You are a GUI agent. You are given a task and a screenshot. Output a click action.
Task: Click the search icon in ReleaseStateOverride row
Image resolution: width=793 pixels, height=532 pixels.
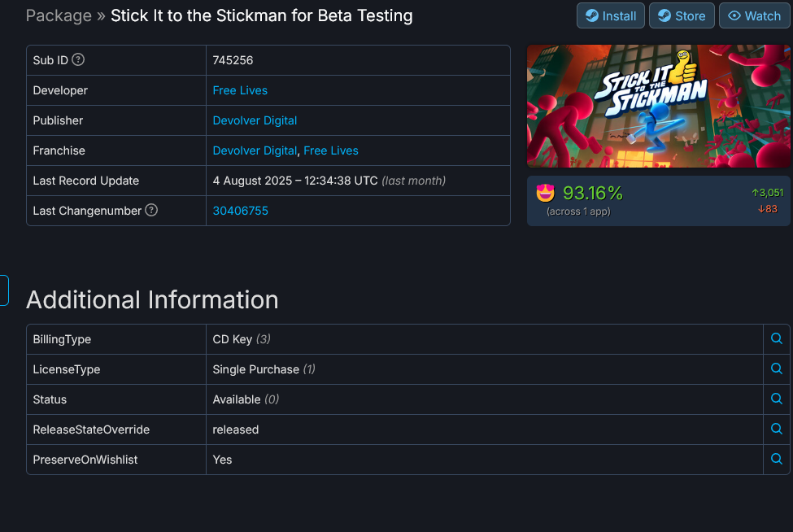[x=777, y=430]
